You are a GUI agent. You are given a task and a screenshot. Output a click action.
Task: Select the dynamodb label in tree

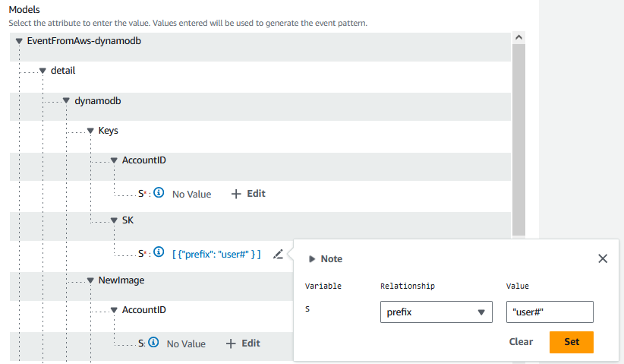coord(98,101)
